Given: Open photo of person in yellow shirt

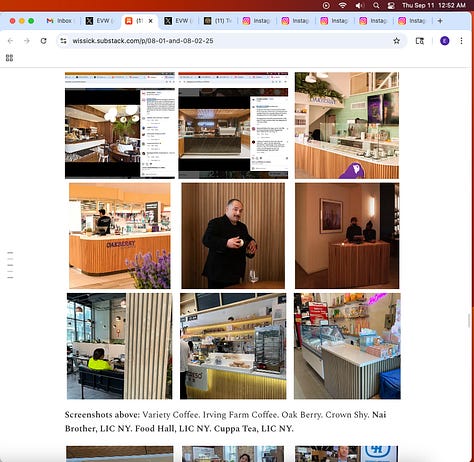Looking at the screenshot, I should [x=120, y=346].
